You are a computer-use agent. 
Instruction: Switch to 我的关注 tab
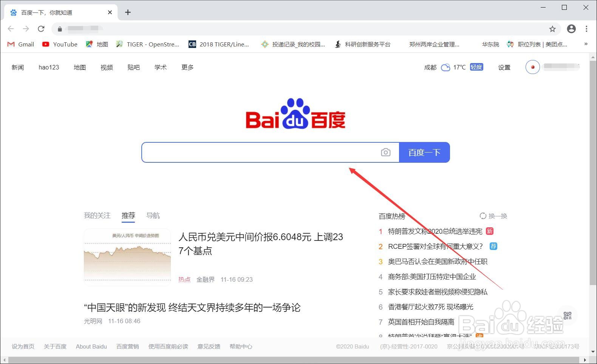[97, 215]
